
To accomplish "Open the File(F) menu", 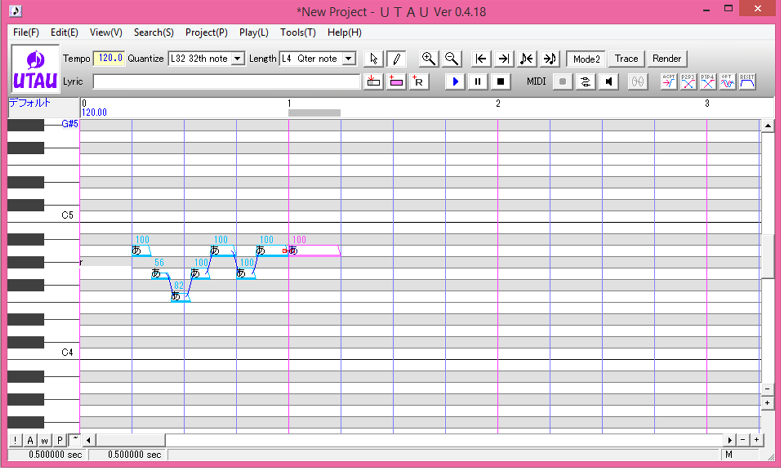I will click(x=26, y=32).
